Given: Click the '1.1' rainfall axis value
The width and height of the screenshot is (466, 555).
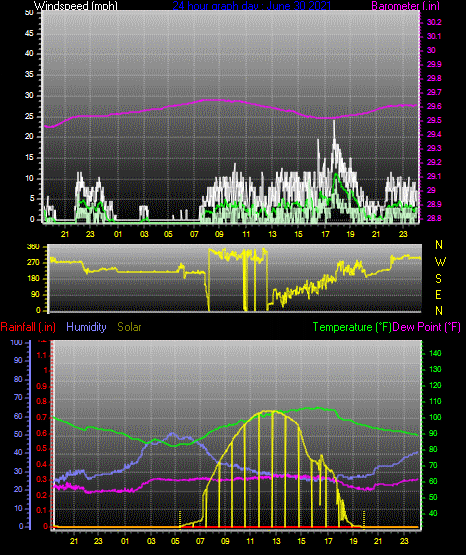Looking at the screenshot, I should pos(42,355).
